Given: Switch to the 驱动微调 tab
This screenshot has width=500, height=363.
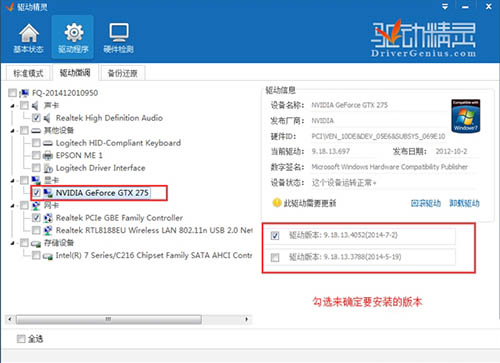Looking at the screenshot, I should 75,72.
